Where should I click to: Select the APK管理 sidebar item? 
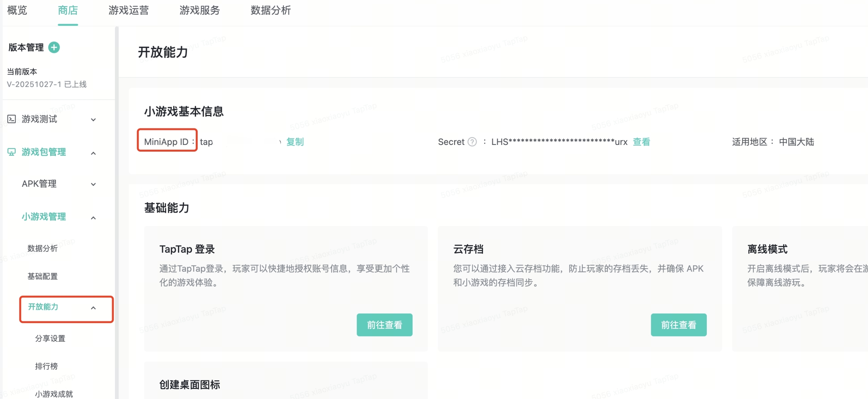[39, 184]
